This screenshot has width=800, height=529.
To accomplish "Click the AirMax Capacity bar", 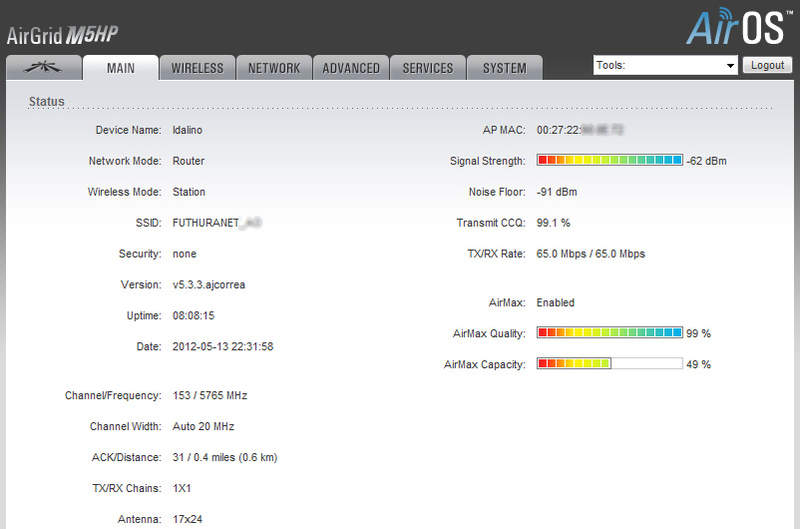I will tap(609, 364).
